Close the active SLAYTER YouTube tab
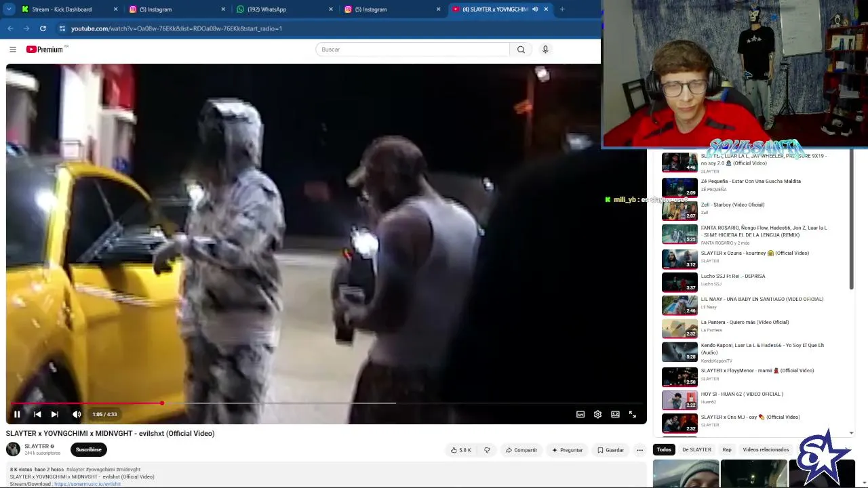Screen dimensions: 868x488 pos(546,9)
